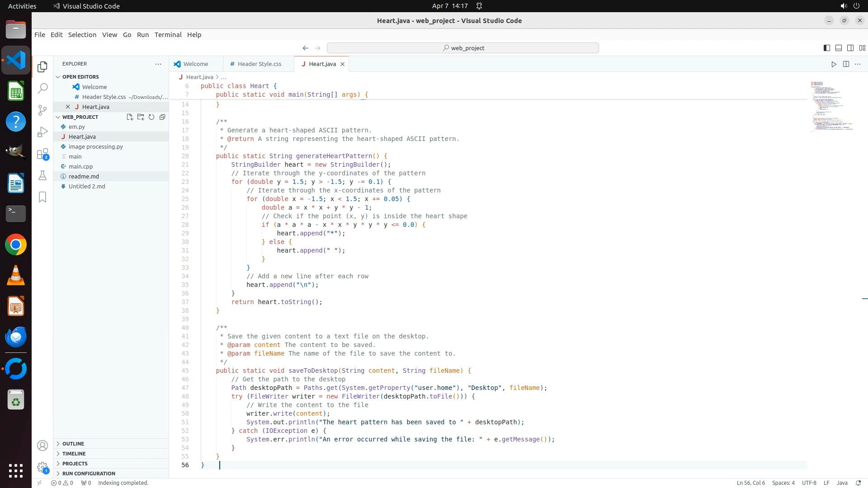
Task: Toggle the secondary side bar
Action: pyautogui.click(x=850, y=48)
